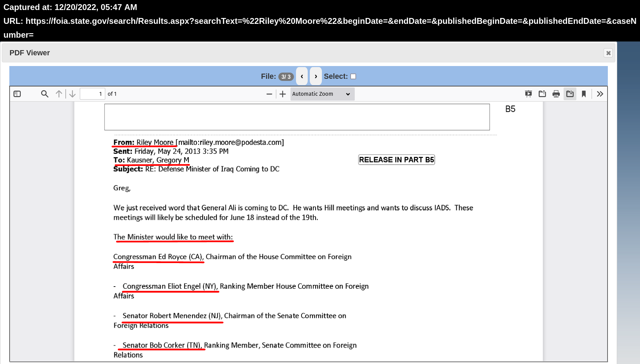Open the tools overflow menu
Screen dimensions: 640x364
pos(600,94)
